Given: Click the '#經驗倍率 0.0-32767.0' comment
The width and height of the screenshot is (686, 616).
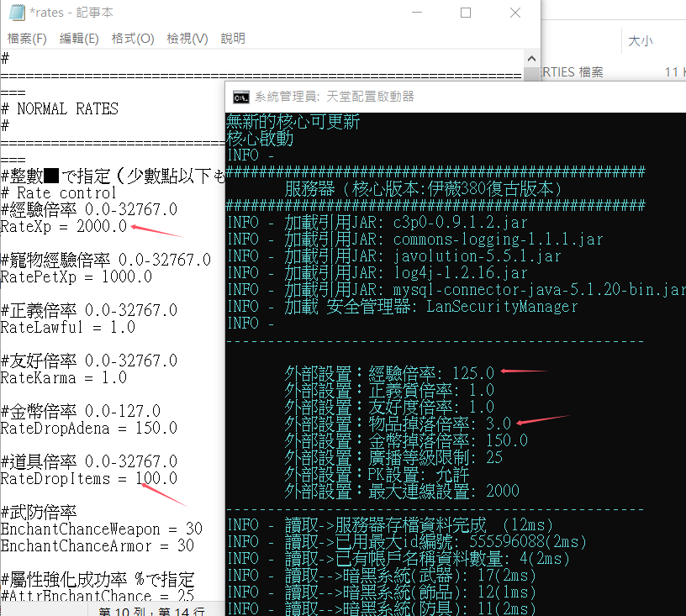Looking at the screenshot, I should (x=89, y=210).
